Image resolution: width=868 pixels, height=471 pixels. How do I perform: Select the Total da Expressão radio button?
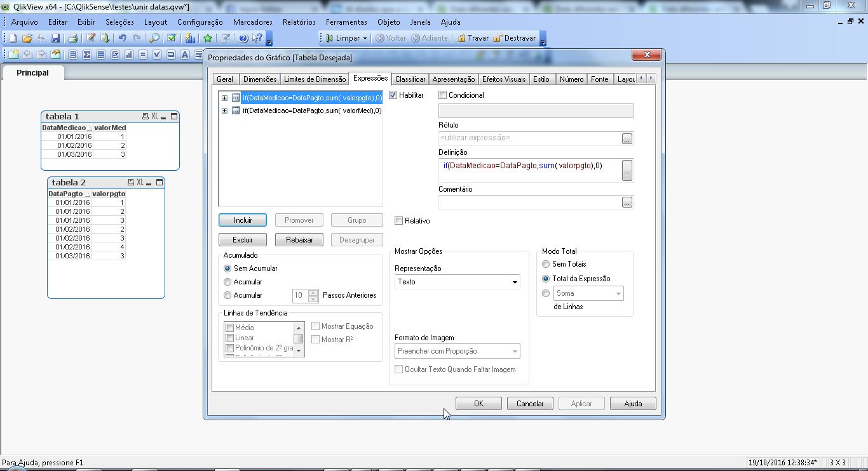[546, 279]
